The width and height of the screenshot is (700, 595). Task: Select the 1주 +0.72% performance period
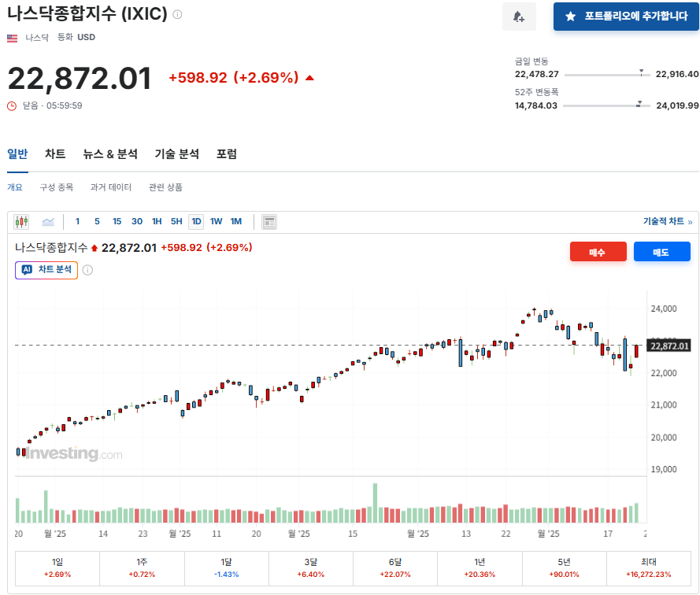[142, 568]
